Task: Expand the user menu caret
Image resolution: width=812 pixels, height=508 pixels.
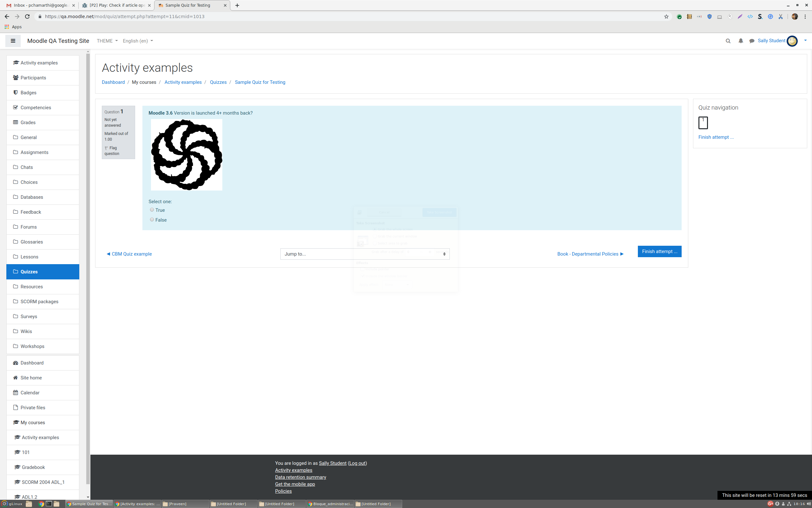Action: coord(805,41)
